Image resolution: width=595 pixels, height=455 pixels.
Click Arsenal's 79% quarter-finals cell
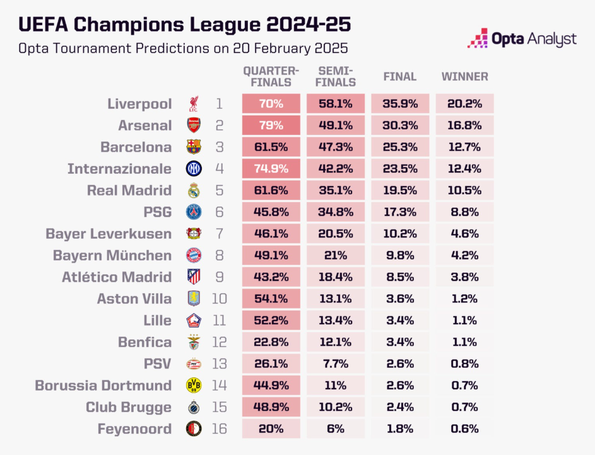coord(271,125)
